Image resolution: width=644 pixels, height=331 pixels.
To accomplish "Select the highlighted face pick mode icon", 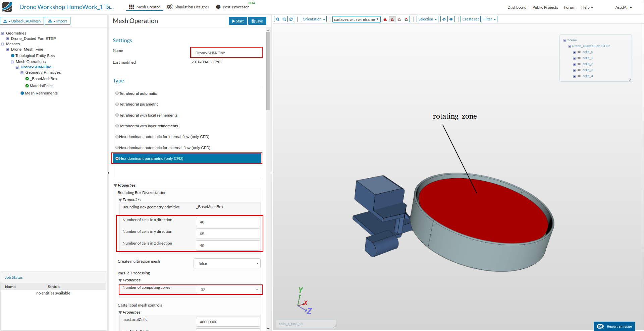I will [392, 19].
